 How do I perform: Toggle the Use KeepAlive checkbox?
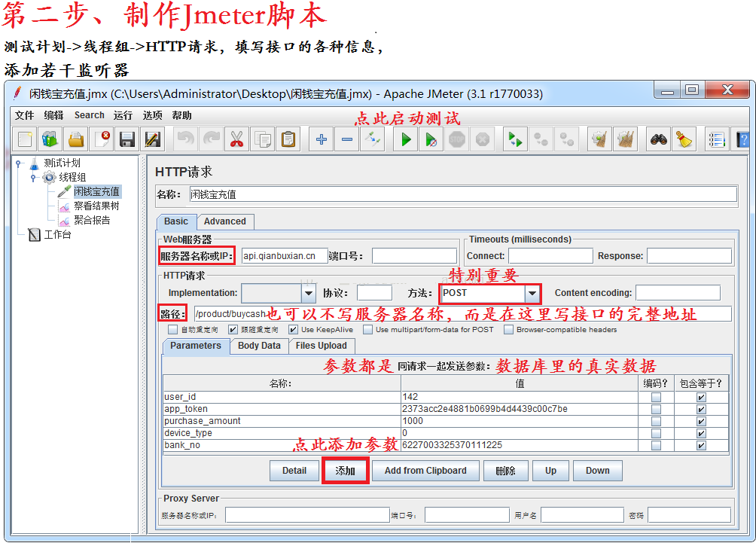293,329
